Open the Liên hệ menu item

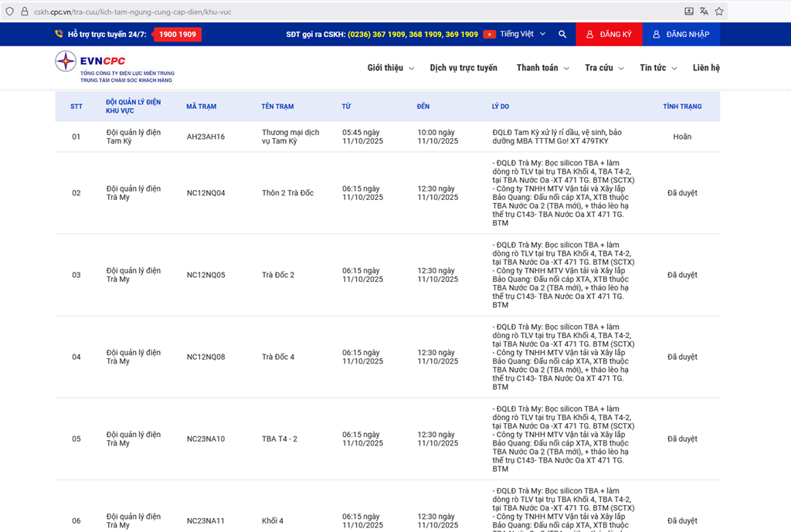coord(706,68)
